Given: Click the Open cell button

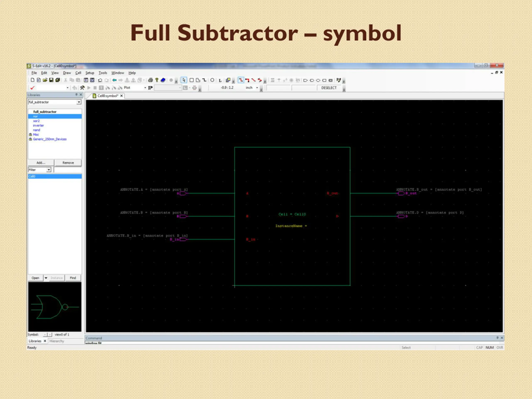Looking at the screenshot, I should 35,278.
